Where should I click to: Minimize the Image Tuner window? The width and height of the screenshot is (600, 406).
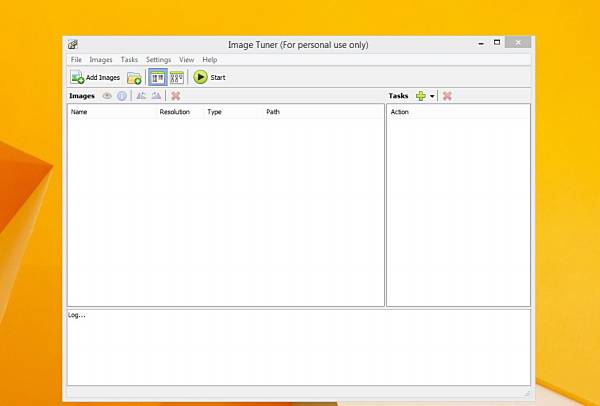coord(481,43)
